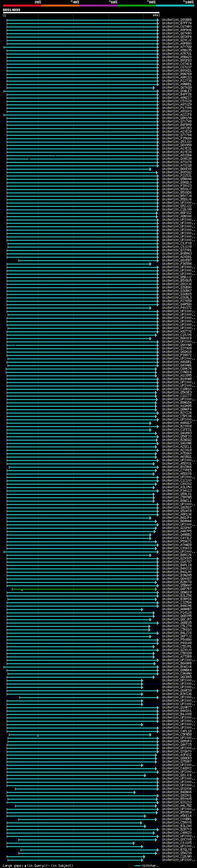197x868 pixels.
Task: Click the orange ~40% legend segment
Action: [x=60, y=6]
